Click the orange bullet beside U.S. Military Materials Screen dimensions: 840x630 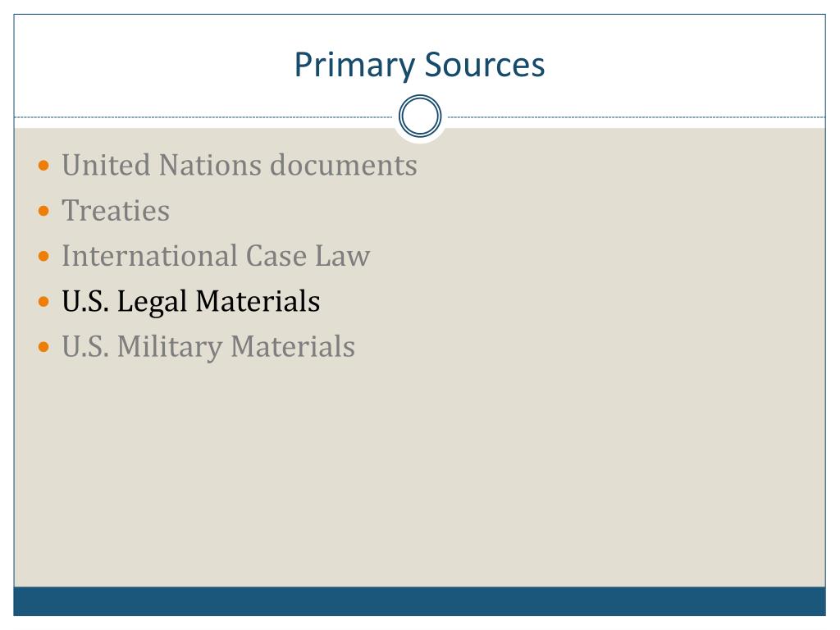point(45,347)
